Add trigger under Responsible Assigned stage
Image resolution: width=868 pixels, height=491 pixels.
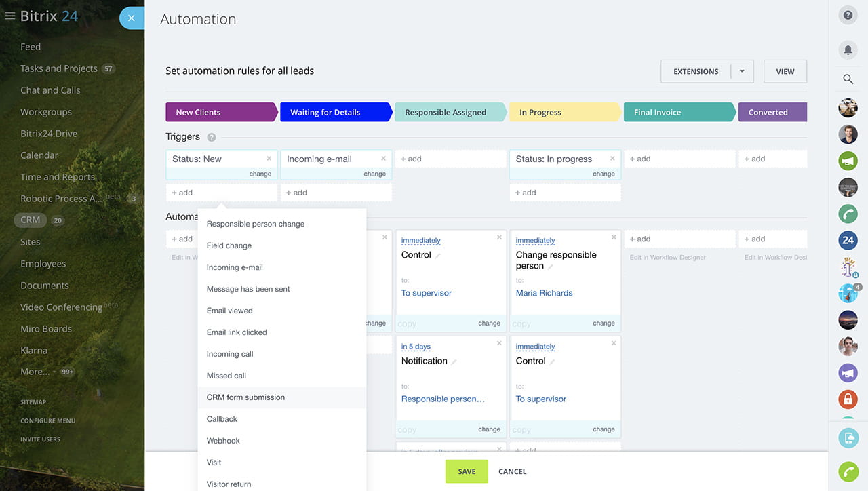(451, 159)
